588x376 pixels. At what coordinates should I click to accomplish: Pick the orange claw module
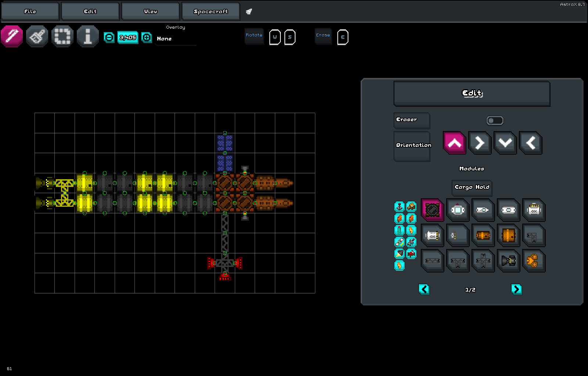click(534, 261)
